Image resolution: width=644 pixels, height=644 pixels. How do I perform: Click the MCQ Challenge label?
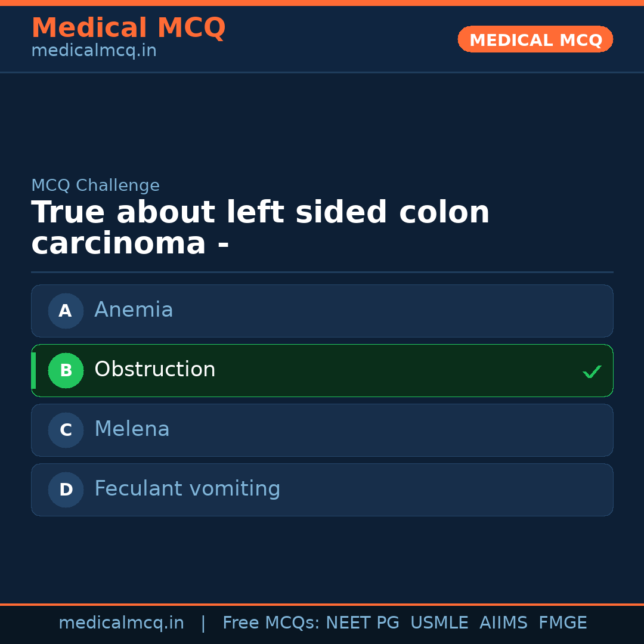(95, 185)
